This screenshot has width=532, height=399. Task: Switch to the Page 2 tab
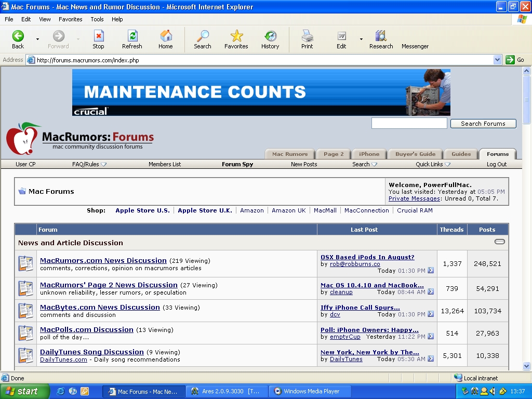(334, 154)
